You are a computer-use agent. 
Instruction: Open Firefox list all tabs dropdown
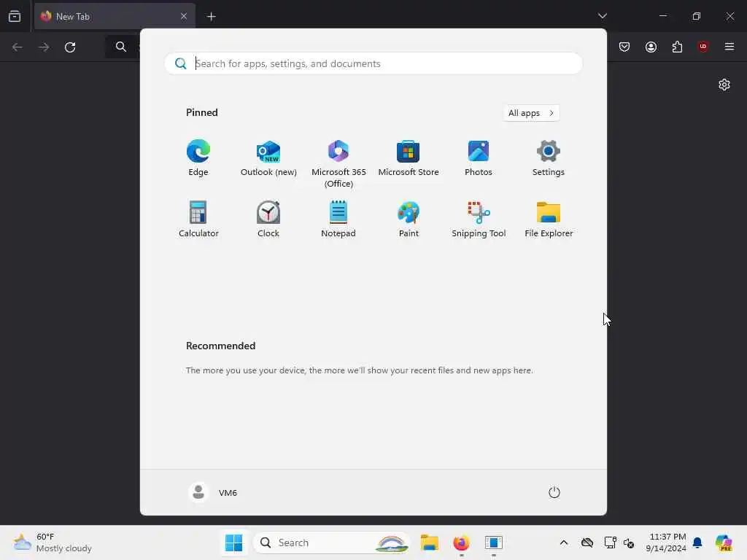(x=602, y=16)
